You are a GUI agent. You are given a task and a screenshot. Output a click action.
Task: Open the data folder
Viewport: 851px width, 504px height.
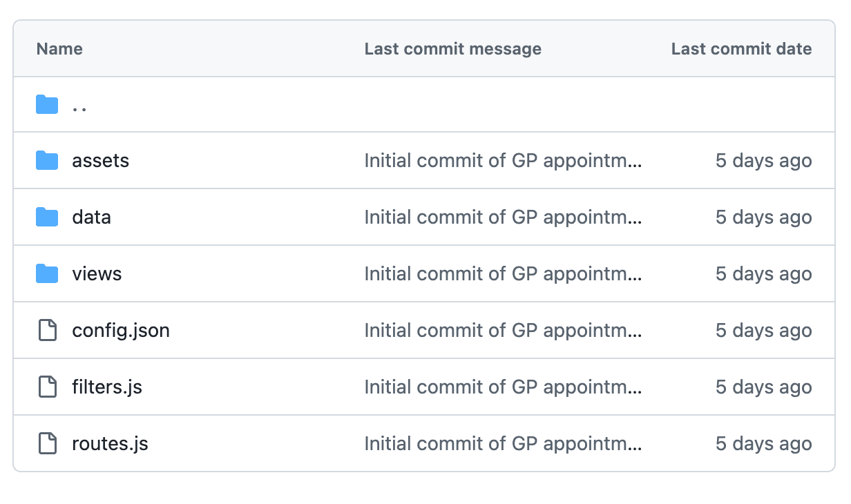click(91, 217)
